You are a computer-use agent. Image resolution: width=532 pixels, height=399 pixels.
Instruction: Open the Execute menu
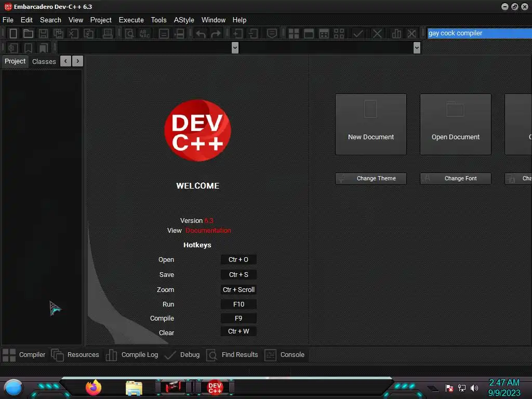click(131, 20)
